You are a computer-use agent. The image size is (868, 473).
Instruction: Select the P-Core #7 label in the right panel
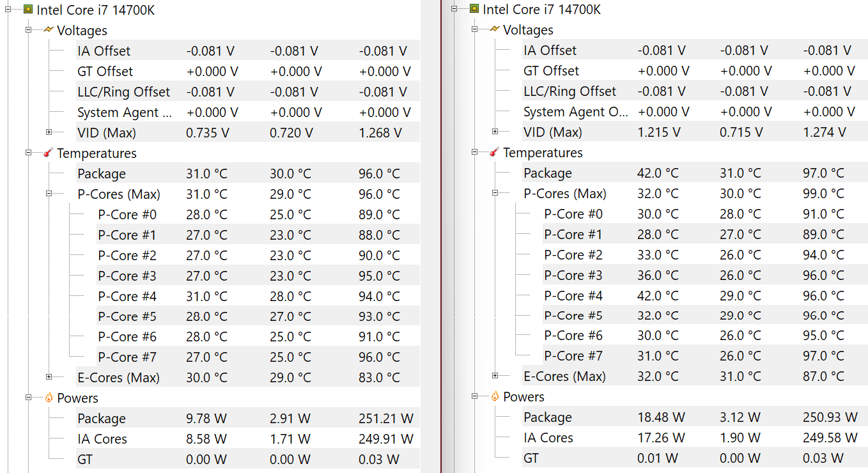pos(573,356)
